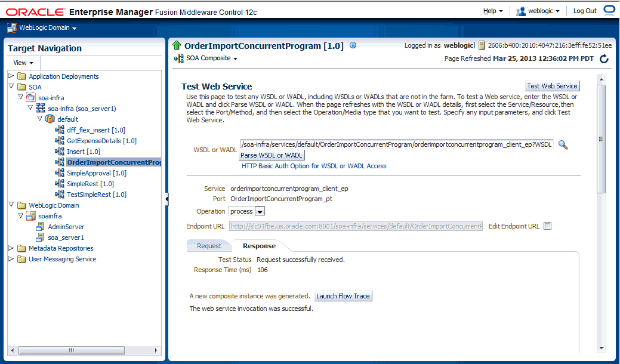
Task: Click the GetExpenseDetails composite icon
Action: [59, 140]
